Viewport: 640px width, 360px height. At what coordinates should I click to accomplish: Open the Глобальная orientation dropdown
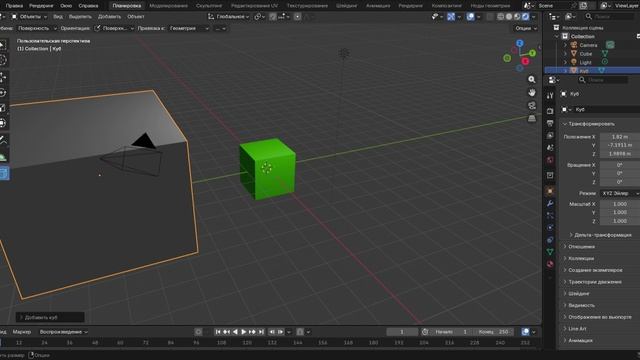click(x=229, y=17)
